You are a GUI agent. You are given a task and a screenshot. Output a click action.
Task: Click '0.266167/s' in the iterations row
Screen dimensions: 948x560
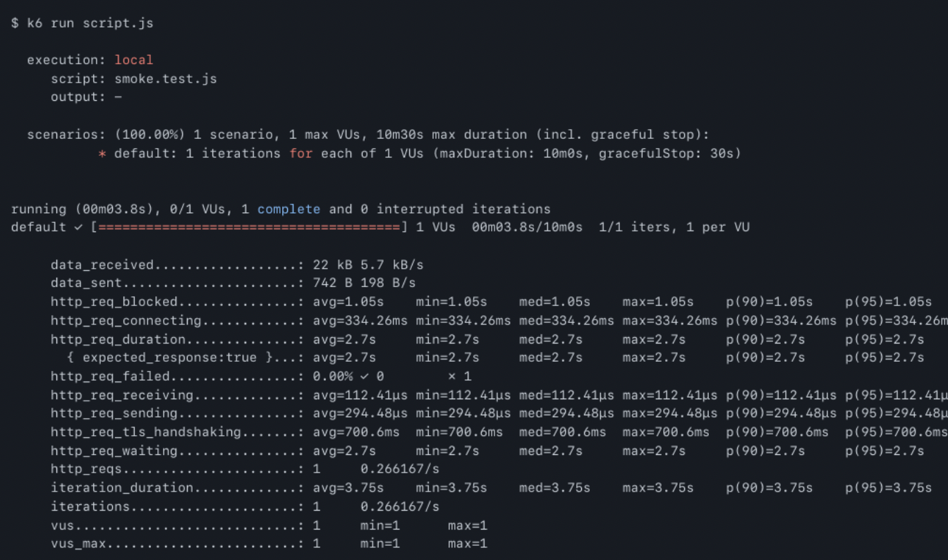tap(400, 506)
